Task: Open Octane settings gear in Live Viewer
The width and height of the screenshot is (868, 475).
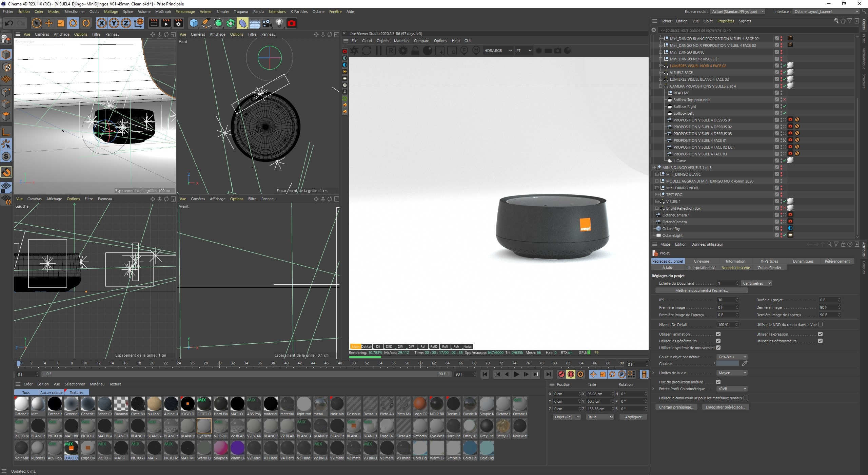Action: tap(403, 51)
